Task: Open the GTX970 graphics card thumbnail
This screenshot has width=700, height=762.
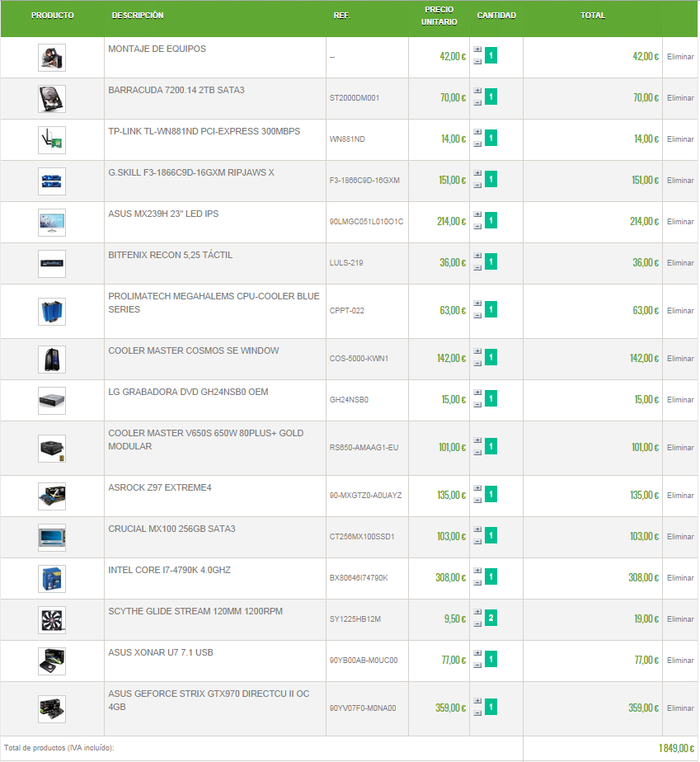Action: coord(52,709)
